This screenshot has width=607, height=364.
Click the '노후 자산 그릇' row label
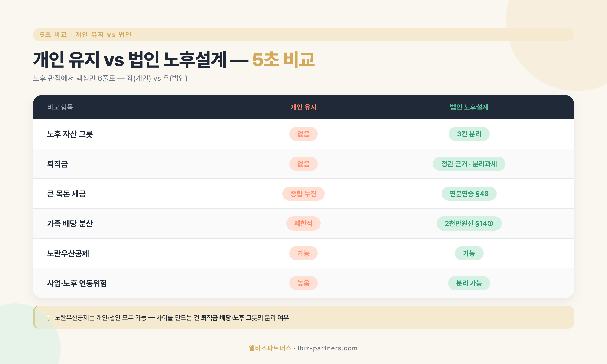tap(70, 134)
